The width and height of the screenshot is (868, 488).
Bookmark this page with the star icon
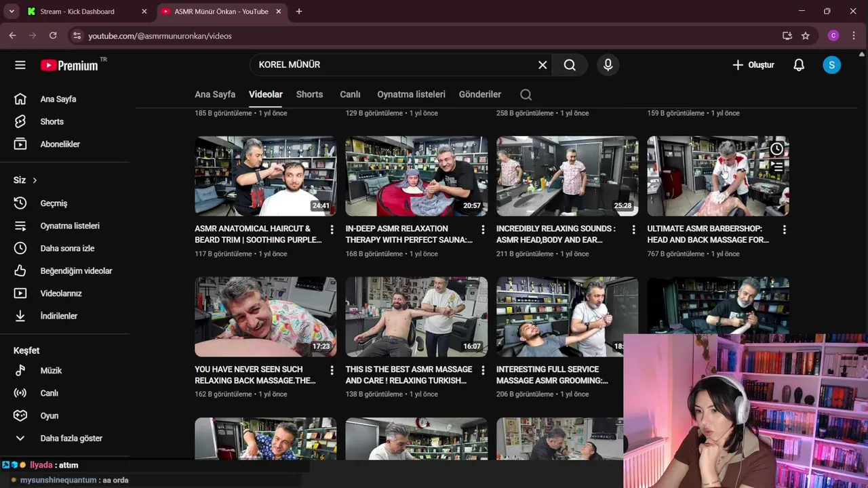[x=806, y=36]
